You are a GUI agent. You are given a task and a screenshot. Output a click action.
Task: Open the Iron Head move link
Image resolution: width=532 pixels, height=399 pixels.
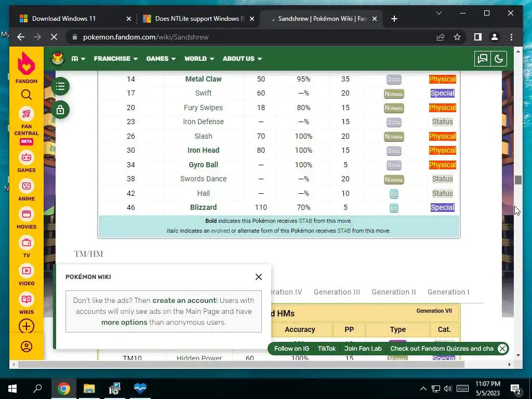pos(203,150)
